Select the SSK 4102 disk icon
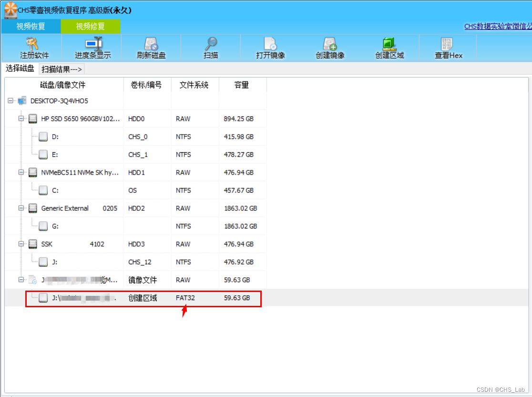The image size is (532, 397). point(32,244)
